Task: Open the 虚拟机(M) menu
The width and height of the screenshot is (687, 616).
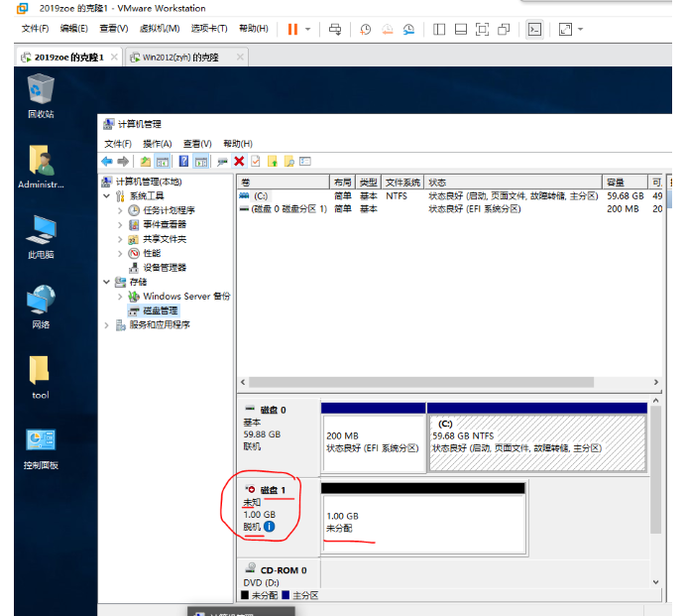Action: coord(160,29)
